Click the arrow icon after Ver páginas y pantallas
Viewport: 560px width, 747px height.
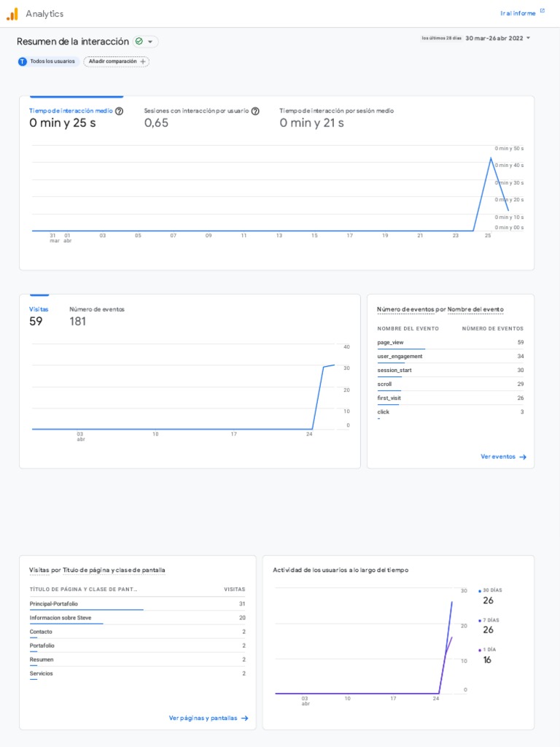coord(245,719)
